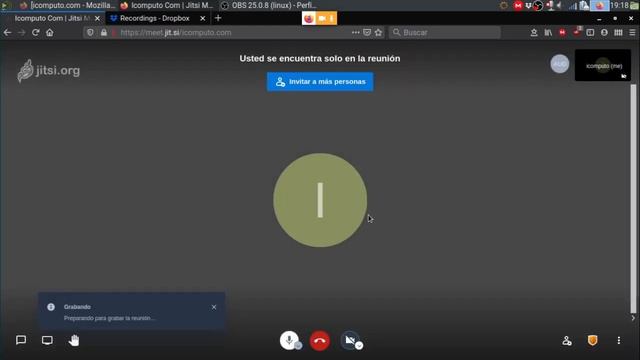Open page actions ellipsis menu
This screenshot has width=640, height=360.
[x=356, y=32]
